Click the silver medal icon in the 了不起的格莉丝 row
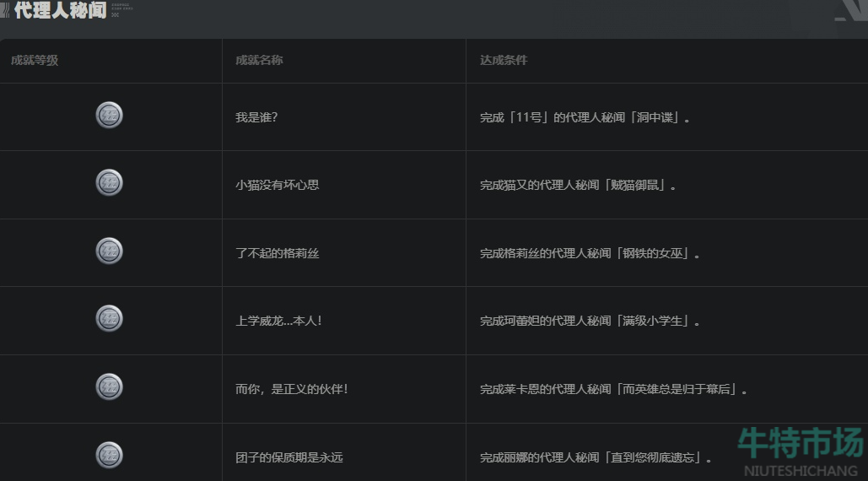 pyautogui.click(x=109, y=251)
